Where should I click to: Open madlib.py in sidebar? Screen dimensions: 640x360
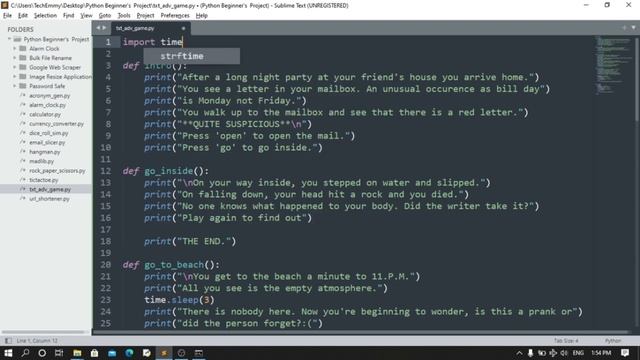point(41,161)
